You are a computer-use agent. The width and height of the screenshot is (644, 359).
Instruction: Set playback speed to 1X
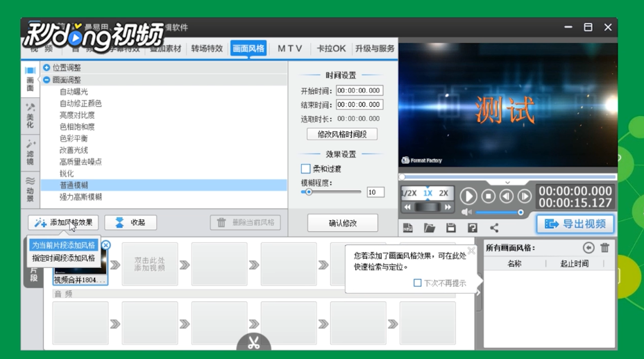(428, 193)
